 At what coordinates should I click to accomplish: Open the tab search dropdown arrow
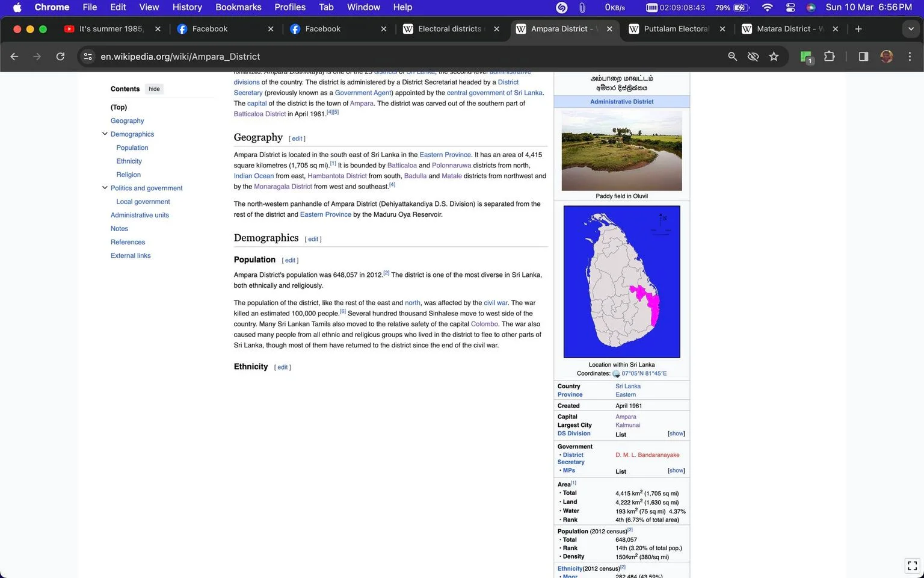click(911, 29)
